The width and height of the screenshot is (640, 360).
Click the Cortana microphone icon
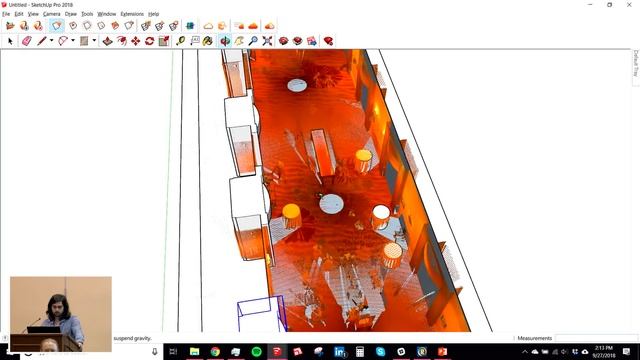coord(155,351)
